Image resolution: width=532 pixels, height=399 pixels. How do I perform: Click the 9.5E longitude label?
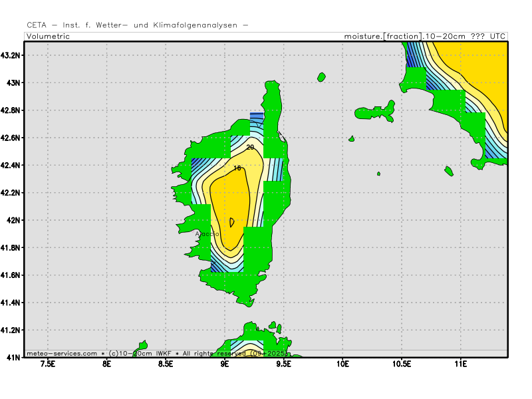284,364
